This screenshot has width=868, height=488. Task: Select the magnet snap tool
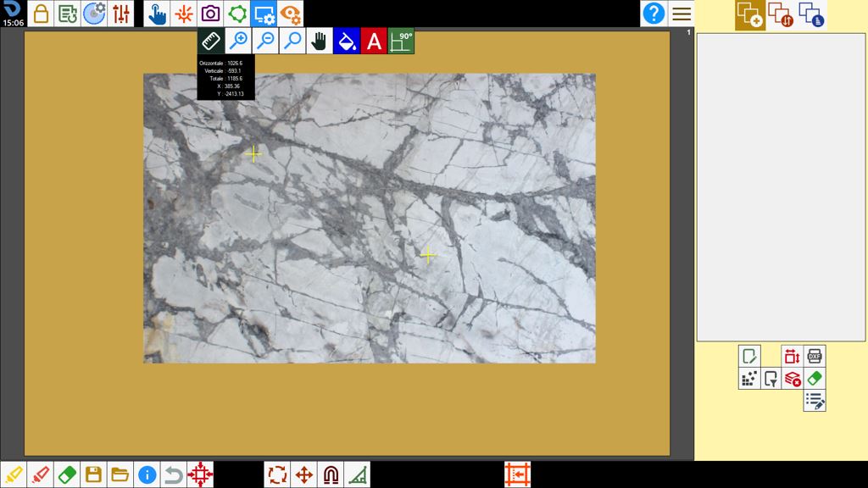coord(331,474)
